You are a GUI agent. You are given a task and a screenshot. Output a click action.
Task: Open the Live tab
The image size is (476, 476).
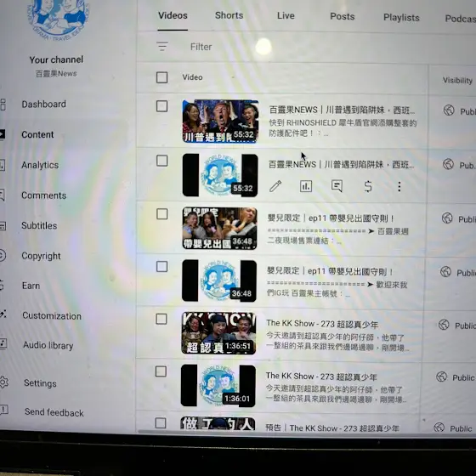(286, 16)
